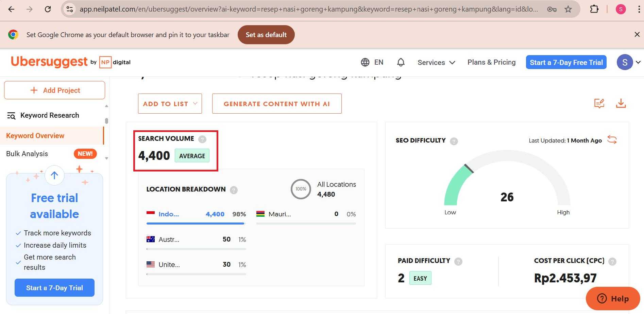Open Plans & Pricing
This screenshot has height=314, width=644.
point(491,62)
